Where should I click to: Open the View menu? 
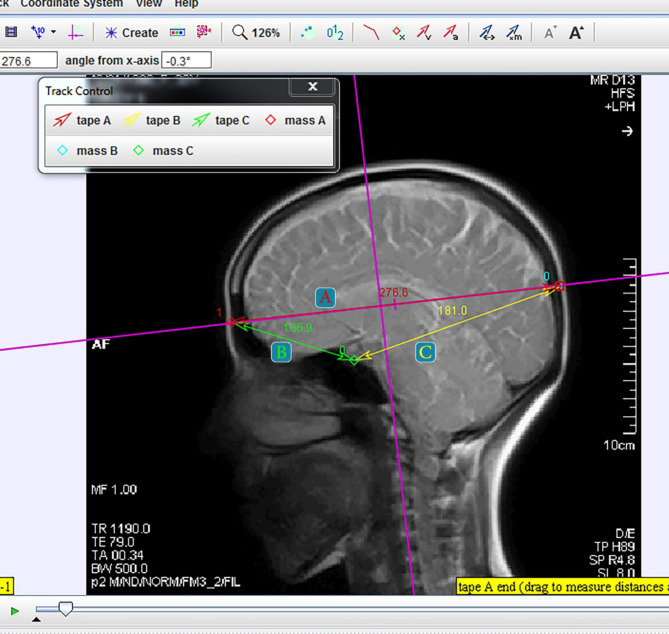(148, 4)
